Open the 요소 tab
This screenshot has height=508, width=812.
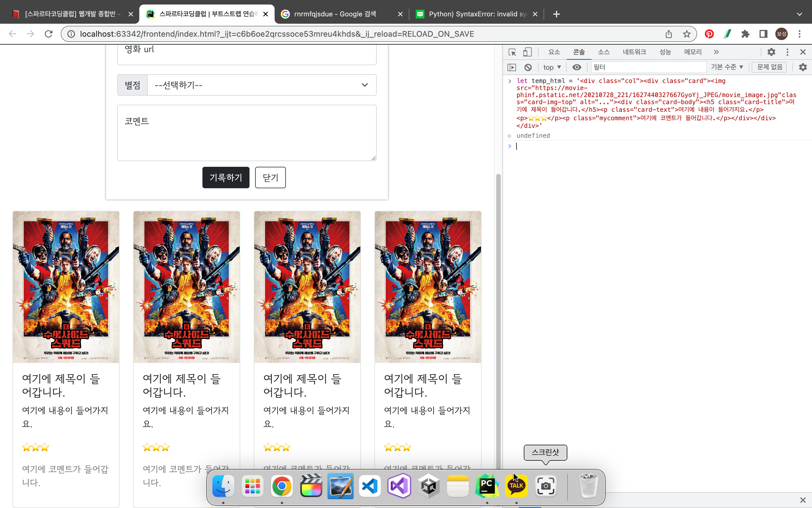[554, 52]
